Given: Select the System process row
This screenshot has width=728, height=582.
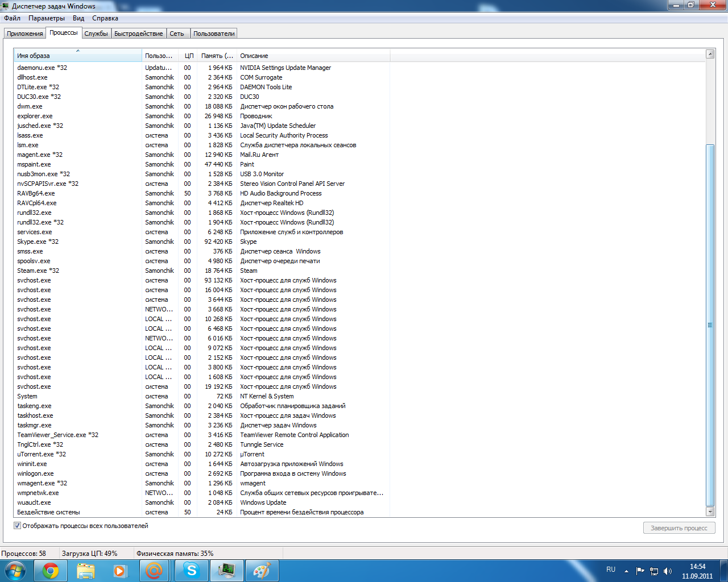Looking at the screenshot, I should pyautogui.click(x=202, y=396).
